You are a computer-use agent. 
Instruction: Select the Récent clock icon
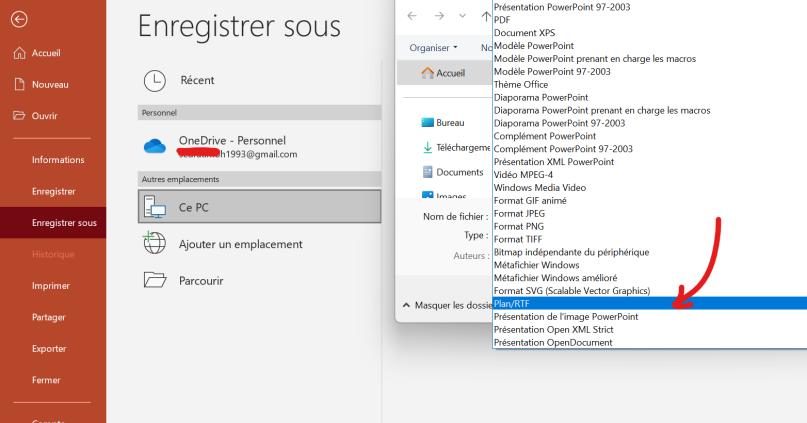coord(154,81)
